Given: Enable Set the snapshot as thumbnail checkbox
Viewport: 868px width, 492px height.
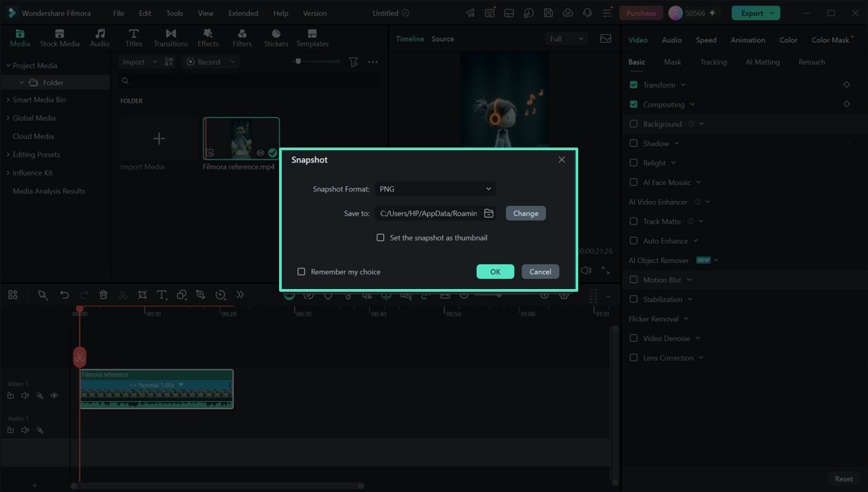Looking at the screenshot, I should tap(381, 238).
